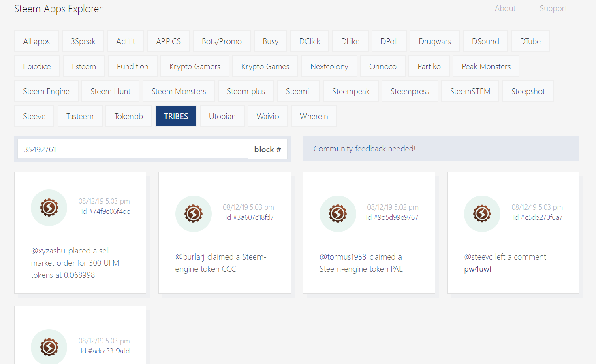Filter by Fundition
The image size is (596, 364).
coord(133,66)
